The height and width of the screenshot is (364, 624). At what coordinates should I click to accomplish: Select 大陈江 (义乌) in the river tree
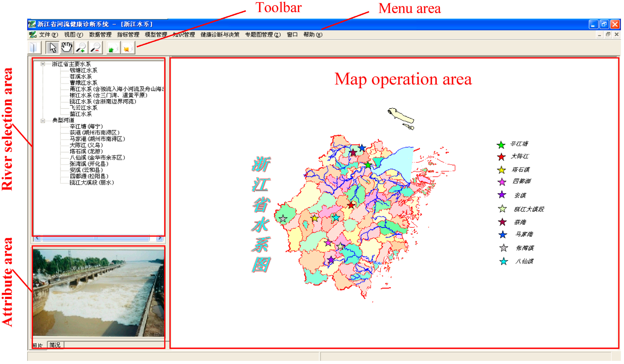tap(86, 145)
